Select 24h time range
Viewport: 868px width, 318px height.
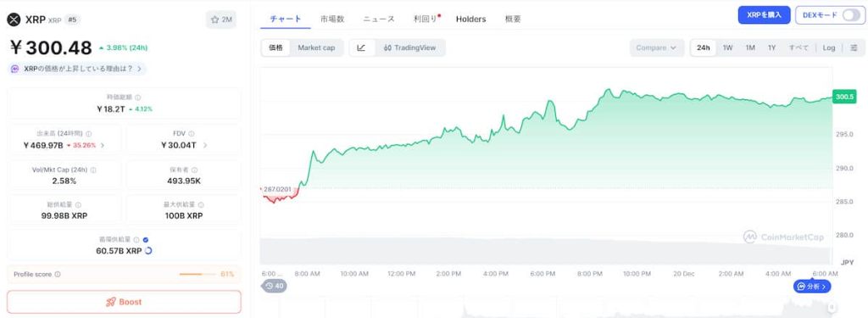pos(703,47)
